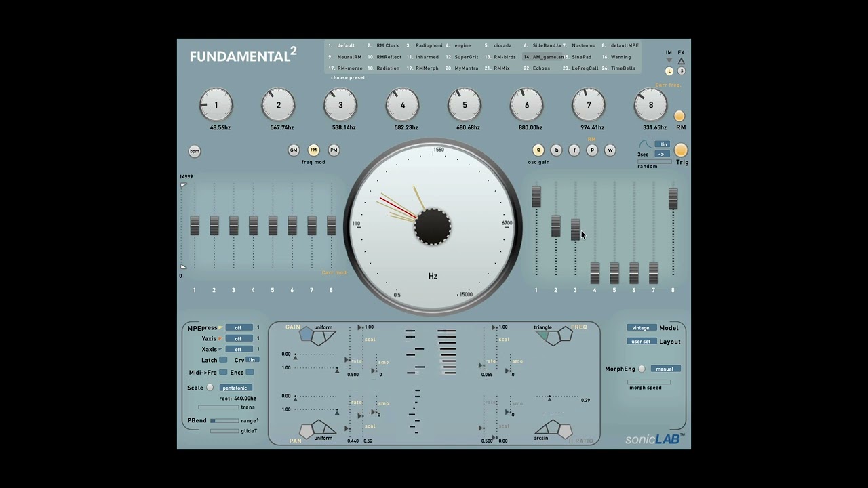Click the FREQ triangle distribution shape icon
Screen dimensions: 868x488
[554, 336]
